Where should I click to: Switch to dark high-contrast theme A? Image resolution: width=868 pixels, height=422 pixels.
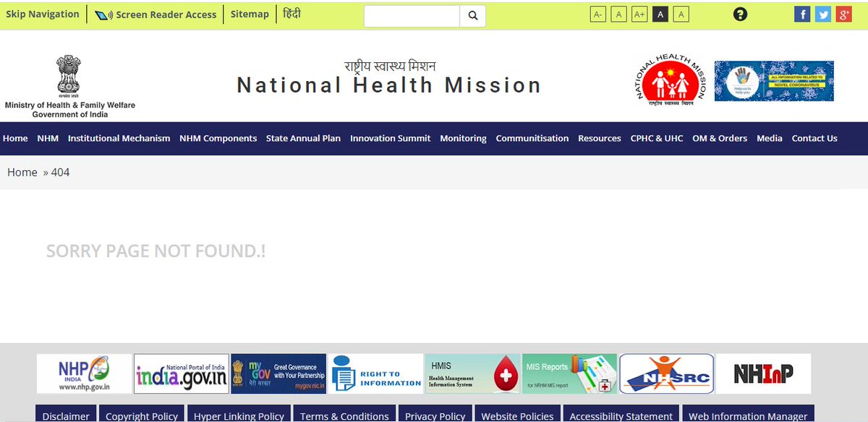660,14
